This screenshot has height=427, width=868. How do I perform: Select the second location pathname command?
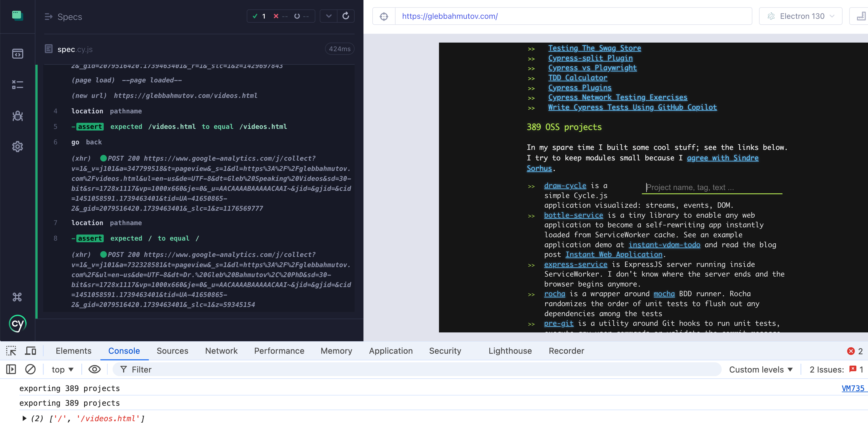pos(199,223)
